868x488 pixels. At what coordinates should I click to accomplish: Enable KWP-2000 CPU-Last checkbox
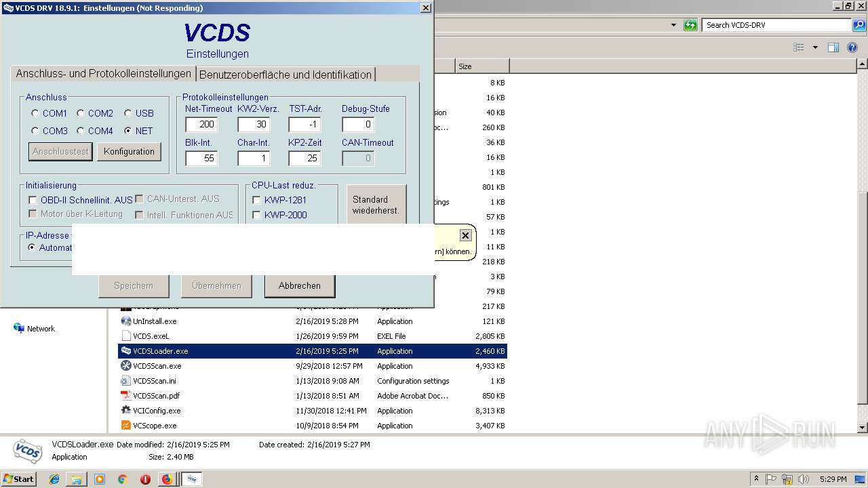pyautogui.click(x=256, y=215)
